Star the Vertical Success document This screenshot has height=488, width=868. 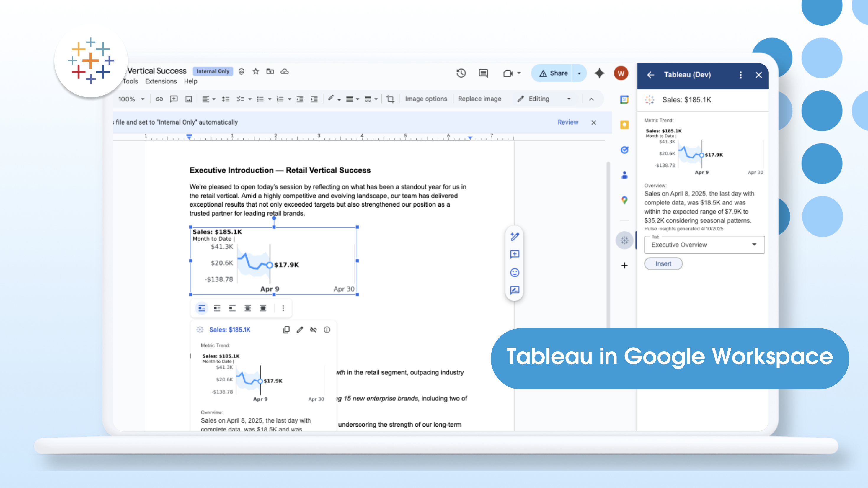(x=256, y=71)
